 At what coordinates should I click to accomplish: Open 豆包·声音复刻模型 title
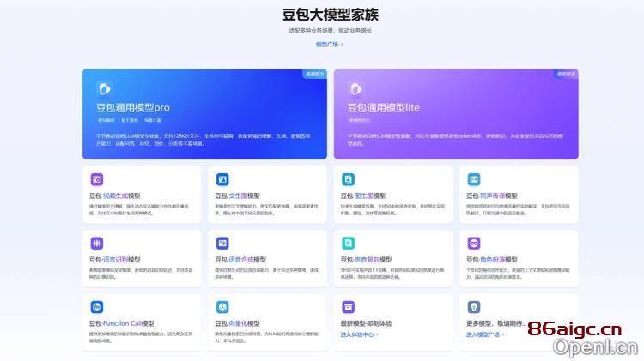[x=367, y=260]
